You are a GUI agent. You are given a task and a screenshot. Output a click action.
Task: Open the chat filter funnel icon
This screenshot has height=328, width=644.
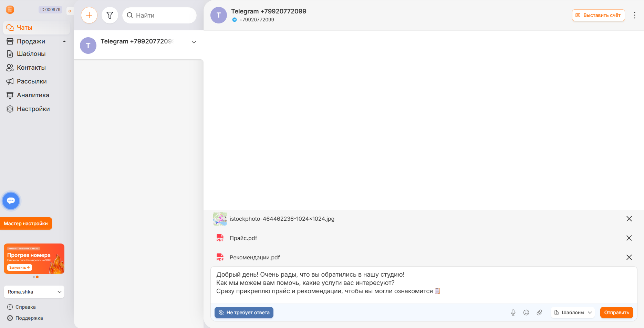pyautogui.click(x=110, y=15)
